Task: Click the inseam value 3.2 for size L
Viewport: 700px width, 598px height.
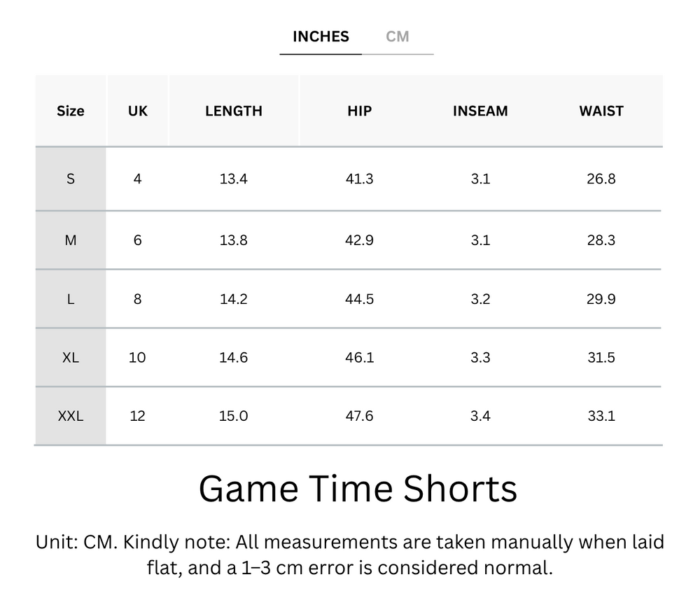Action: pyautogui.click(x=480, y=298)
